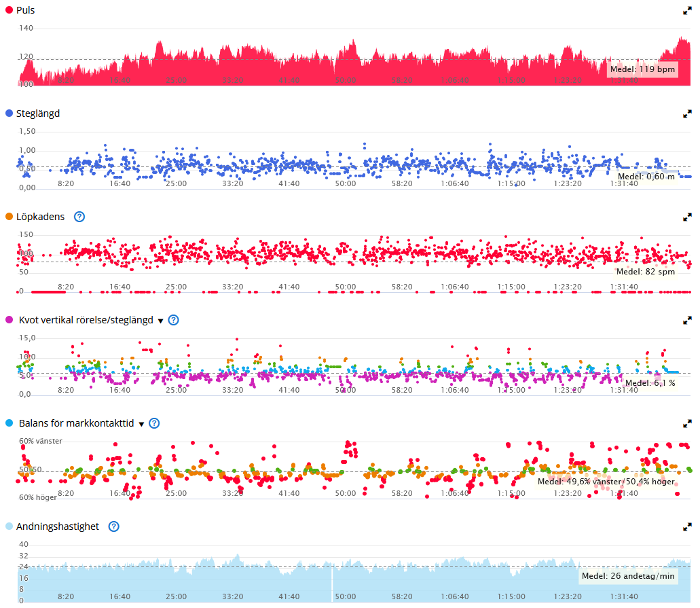The image size is (700, 608).
Task: Click the Andningshastighet chart title
Action: pos(58,526)
